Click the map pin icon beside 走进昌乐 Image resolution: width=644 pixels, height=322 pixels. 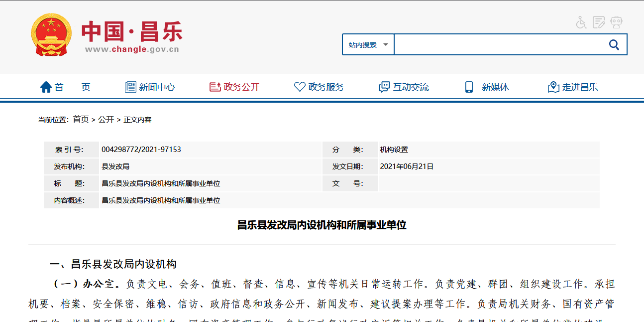point(553,86)
